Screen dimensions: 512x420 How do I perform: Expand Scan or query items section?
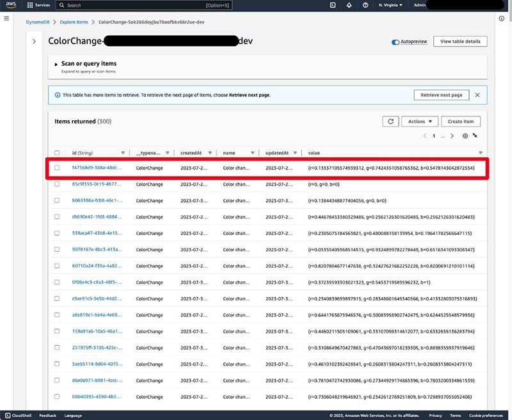(56, 64)
